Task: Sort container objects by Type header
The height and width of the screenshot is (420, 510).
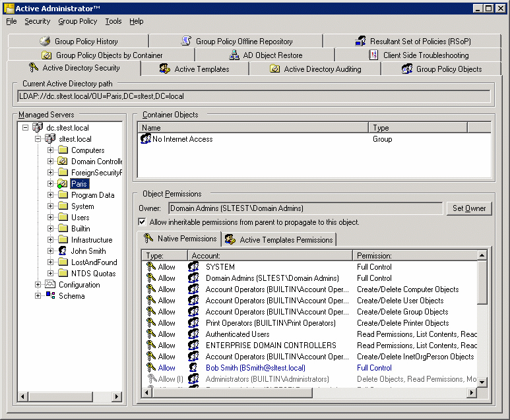Action: tap(418, 128)
